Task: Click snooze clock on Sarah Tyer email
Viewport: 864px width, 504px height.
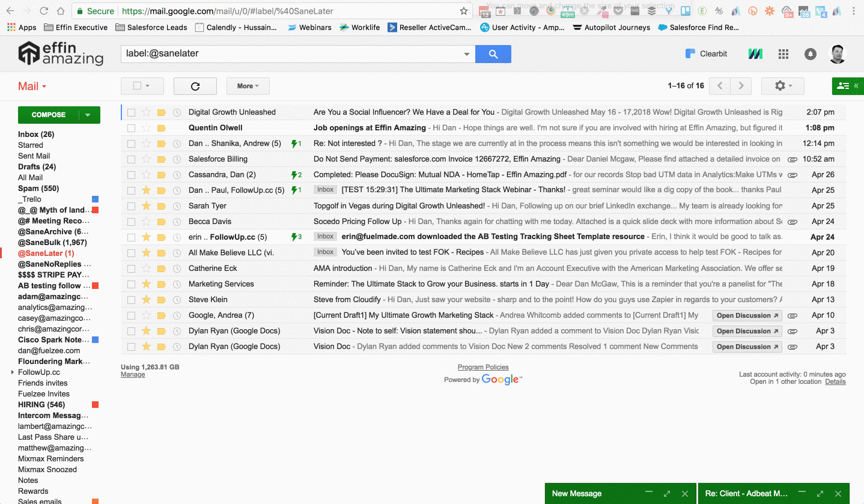Action: pyautogui.click(x=177, y=206)
